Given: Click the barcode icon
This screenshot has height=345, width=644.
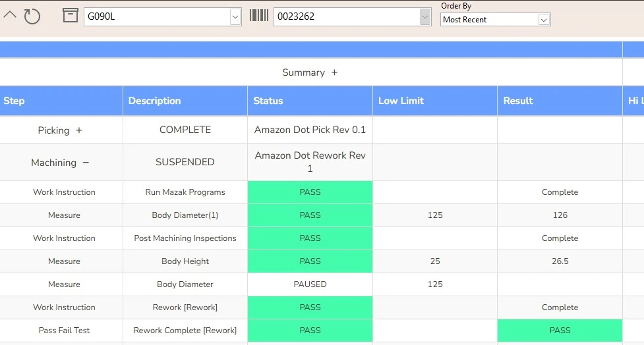Looking at the screenshot, I should coord(259,16).
